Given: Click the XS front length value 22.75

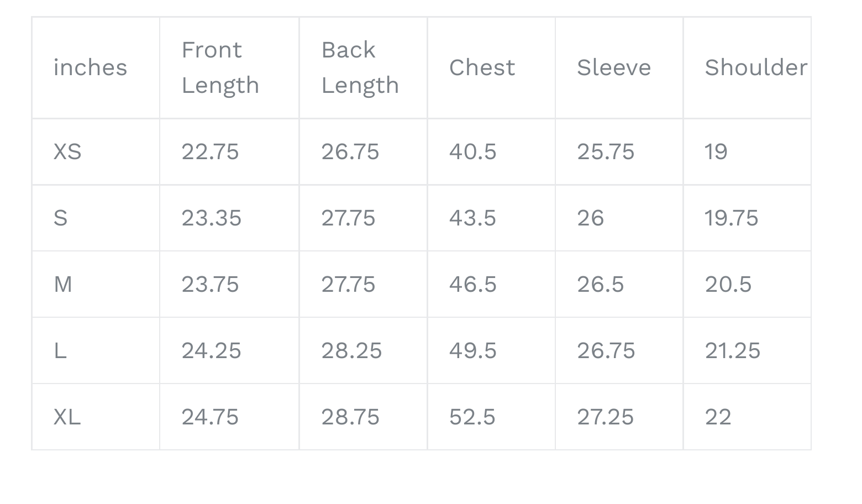Looking at the screenshot, I should point(210,151).
